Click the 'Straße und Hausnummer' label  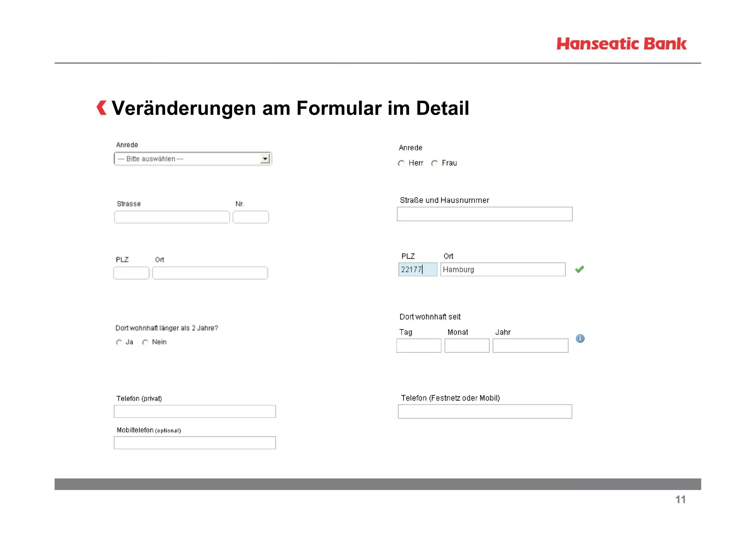[x=444, y=200]
